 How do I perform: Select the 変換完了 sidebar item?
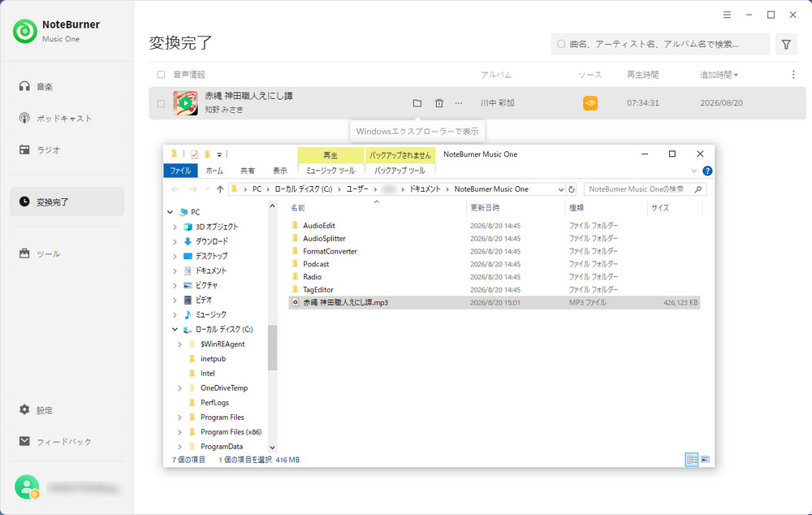[67, 201]
